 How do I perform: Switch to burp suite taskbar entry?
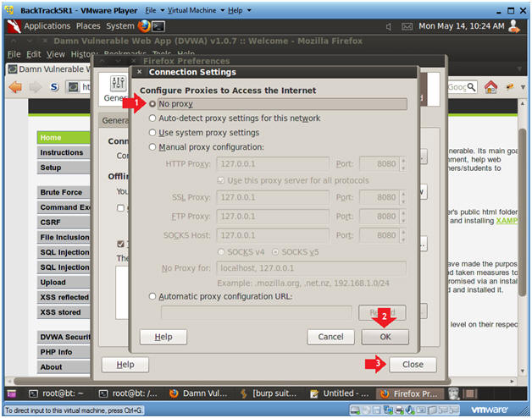point(269,393)
